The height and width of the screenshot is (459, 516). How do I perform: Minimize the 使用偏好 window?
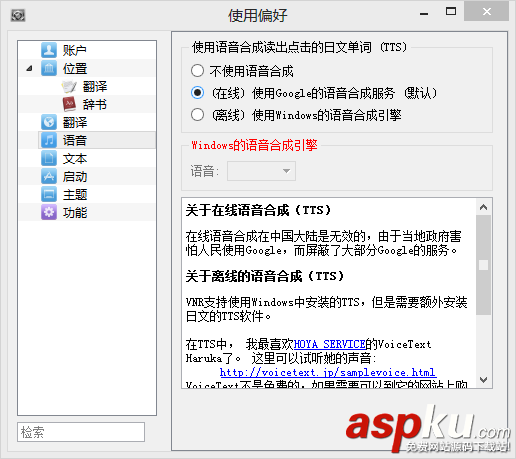click(424, 13)
